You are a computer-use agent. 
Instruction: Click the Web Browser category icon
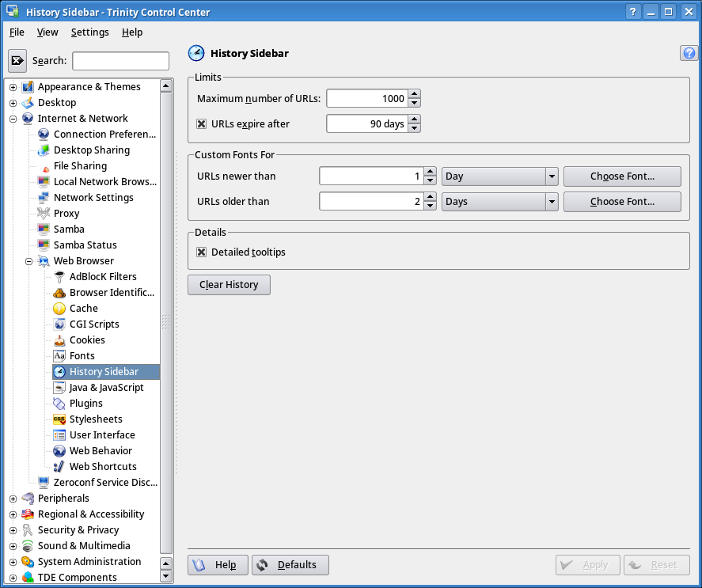pos(44,260)
